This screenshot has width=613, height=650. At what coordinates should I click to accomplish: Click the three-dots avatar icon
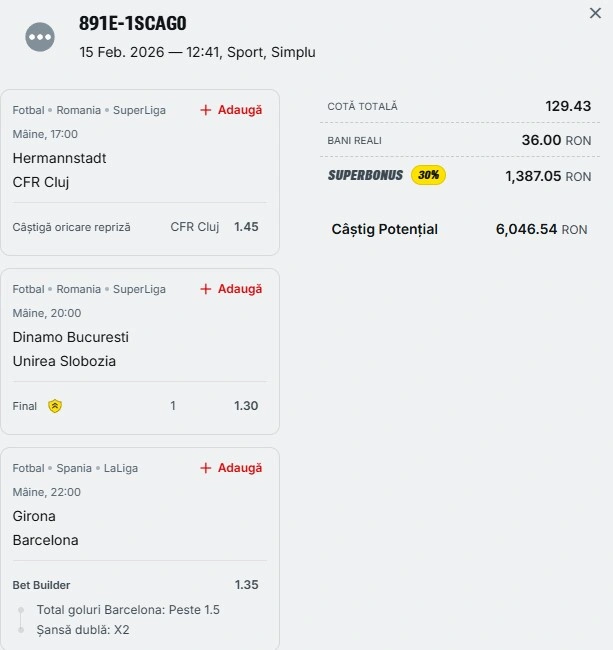[x=40, y=37]
